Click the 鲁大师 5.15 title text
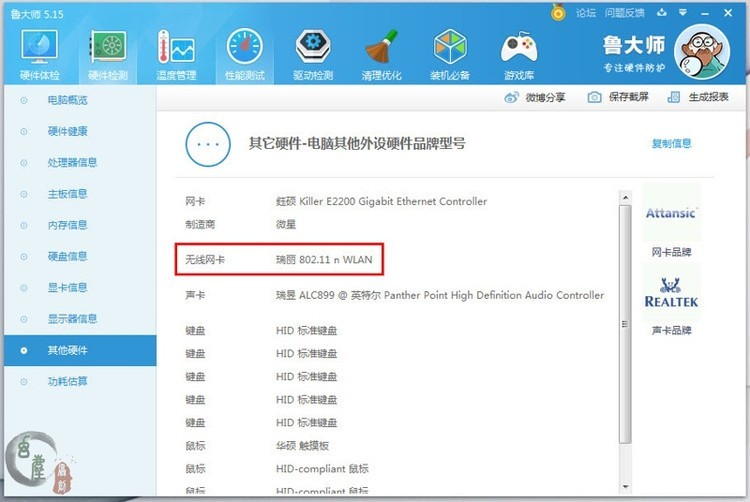 point(37,14)
